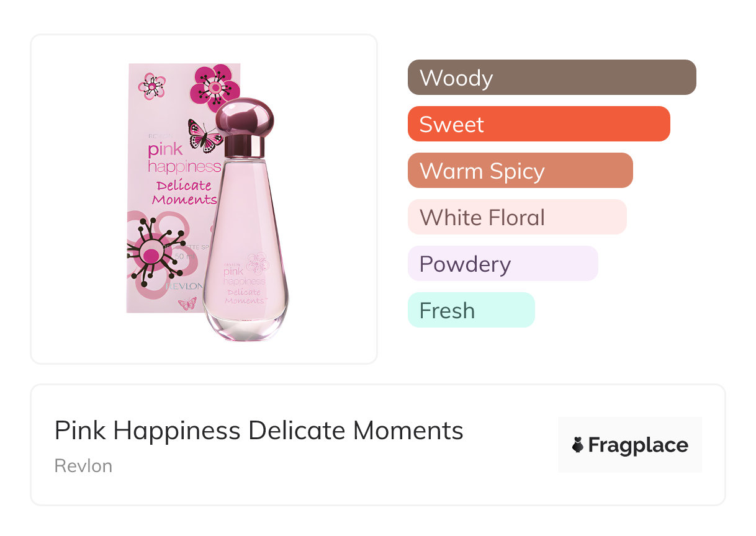Screen dimensions: 756x536
Task: Click the small butterfly near the box bottom
Action: (187, 303)
